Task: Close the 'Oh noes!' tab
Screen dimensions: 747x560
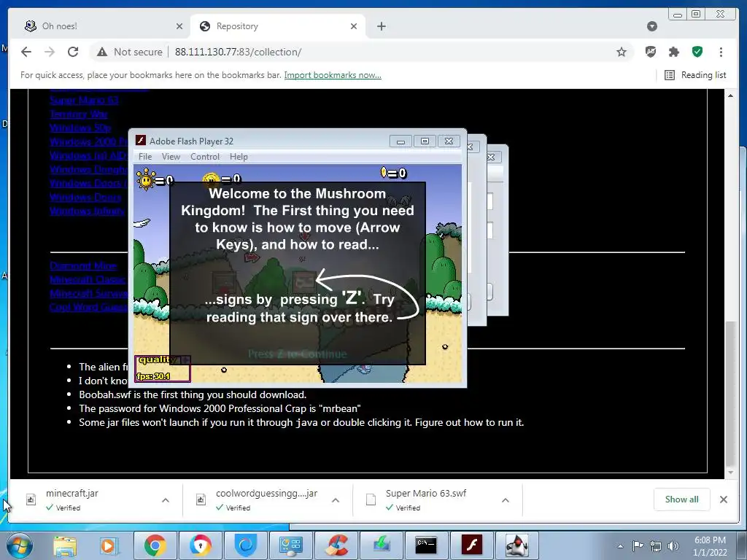Action: click(x=179, y=26)
